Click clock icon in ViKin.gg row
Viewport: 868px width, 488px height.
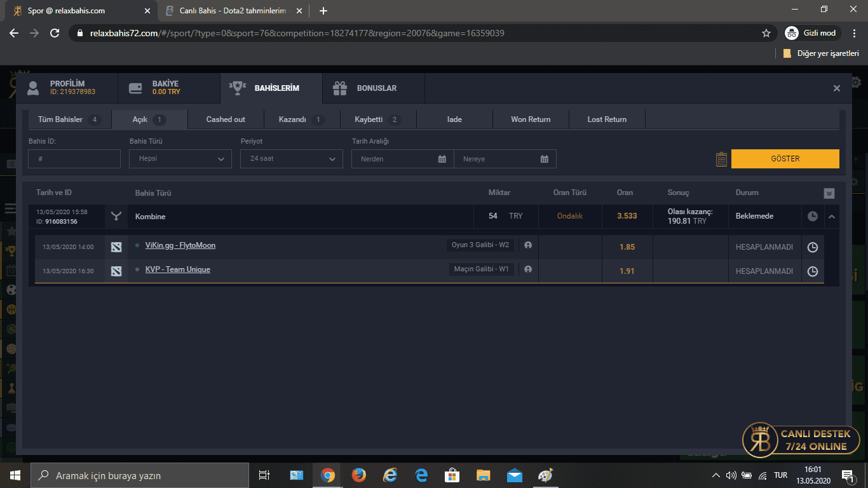coord(813,247)
